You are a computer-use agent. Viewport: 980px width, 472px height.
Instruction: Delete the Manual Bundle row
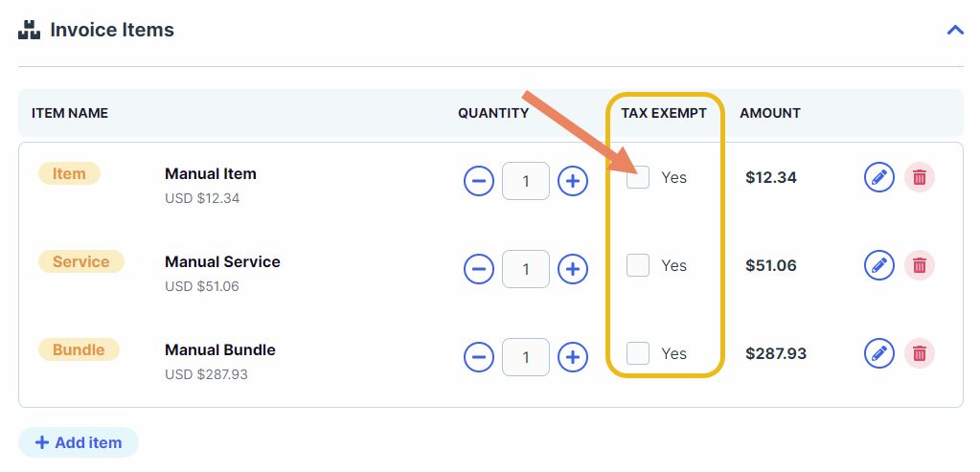click(920, 353)
